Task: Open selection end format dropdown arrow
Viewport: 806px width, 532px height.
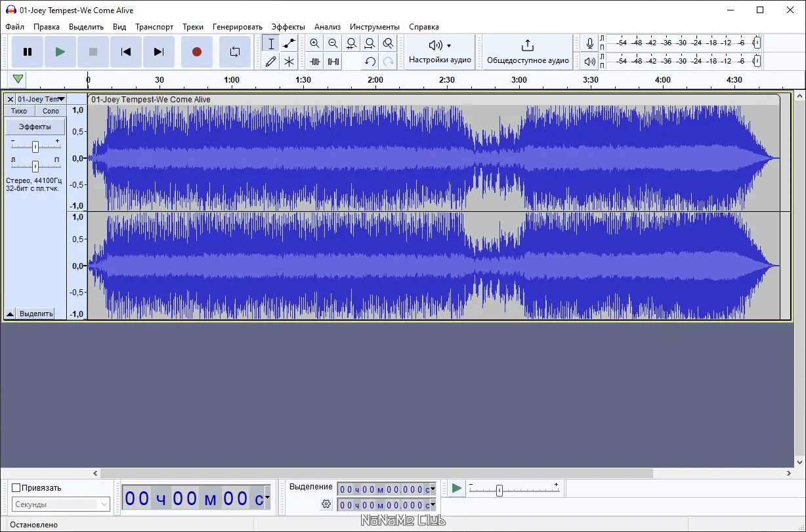Action: [433, 505]
